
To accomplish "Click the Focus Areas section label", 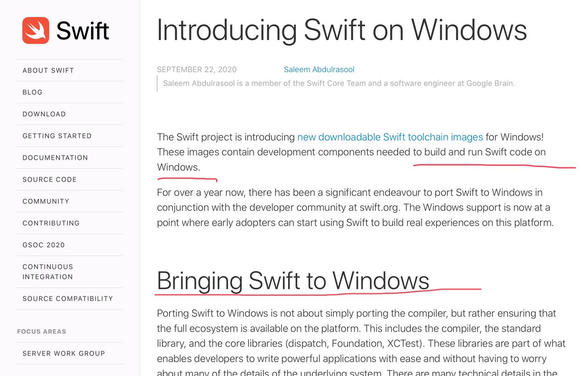I will (41, 331).
